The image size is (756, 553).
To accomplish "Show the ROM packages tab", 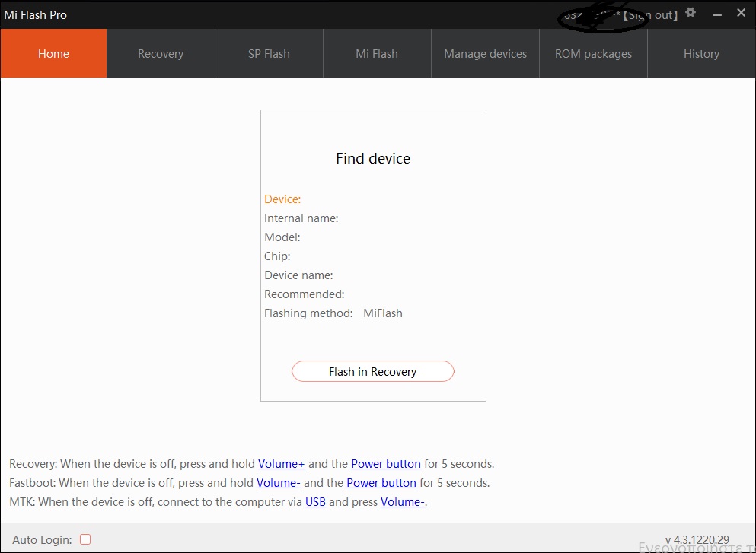I will tap(593, 54).
